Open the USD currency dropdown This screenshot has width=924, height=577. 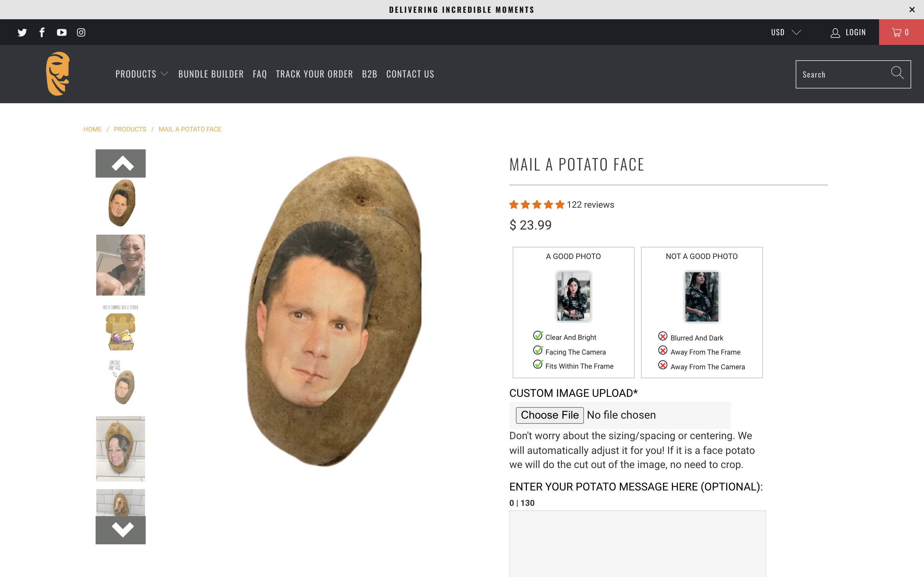coord(786,32)
